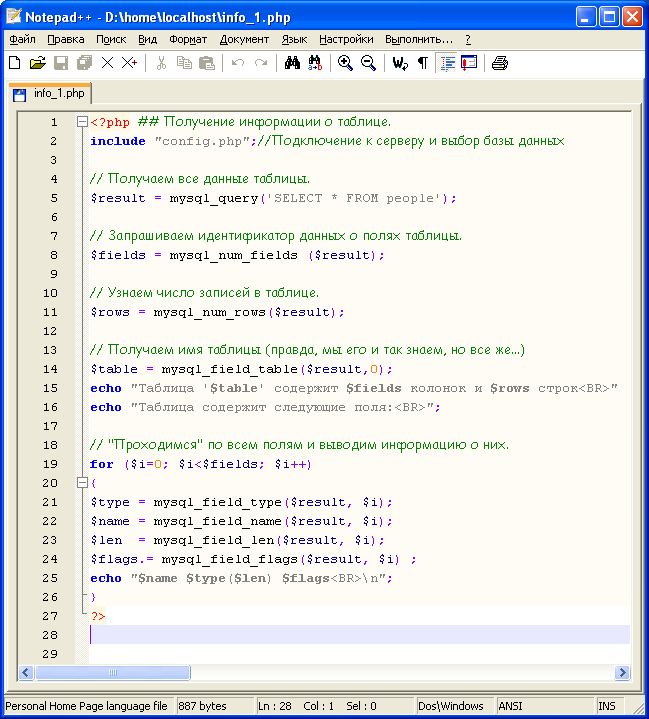Click the horizontal scrollbar right arrow
Viewport: 649px width, 719px height.
click(622, 673)
